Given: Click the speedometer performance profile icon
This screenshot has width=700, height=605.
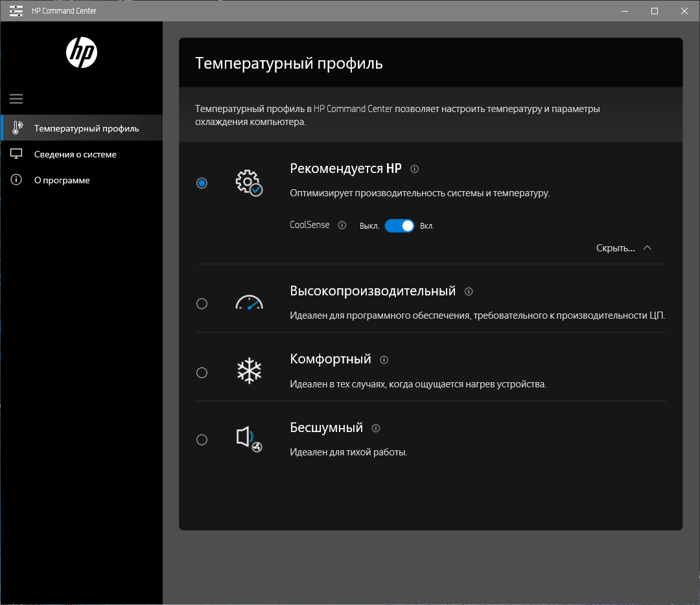Looking at the screenshot, I should 249,302.
